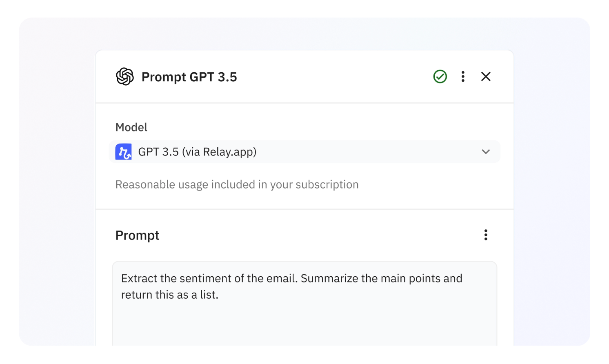The width and height of the screenshot is (609, 364).
Task: Click the "Prompt GPT 3.5" step title
Action: pyautogui.click(x=189, y=77)
